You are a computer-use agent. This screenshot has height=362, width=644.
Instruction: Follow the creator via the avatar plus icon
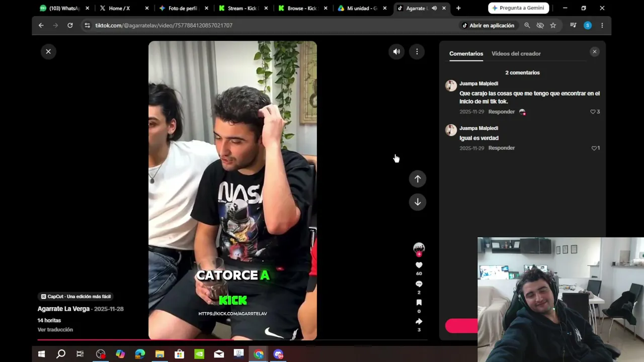click(x=419, y=254)
